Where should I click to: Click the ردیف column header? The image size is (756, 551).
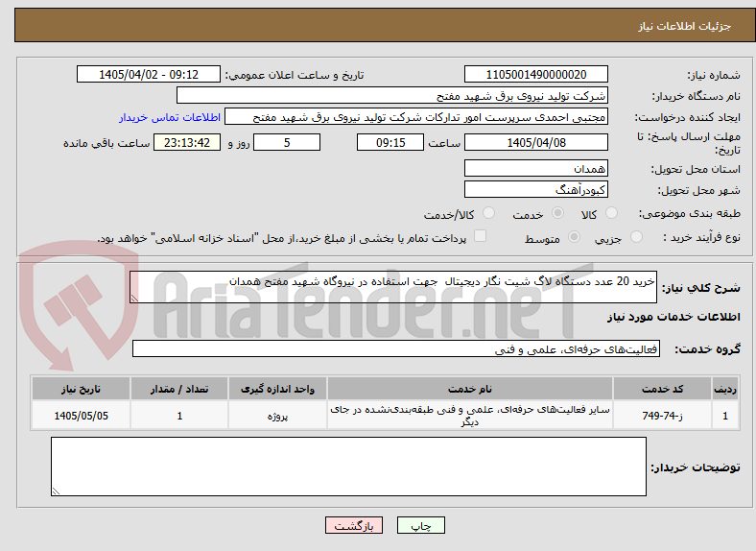point(725,389)
